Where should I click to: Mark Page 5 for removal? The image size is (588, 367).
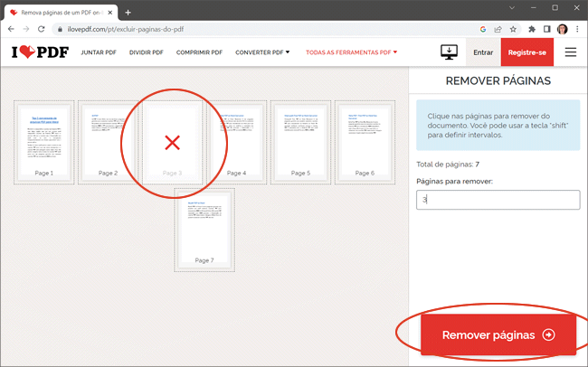coord(301,141)
